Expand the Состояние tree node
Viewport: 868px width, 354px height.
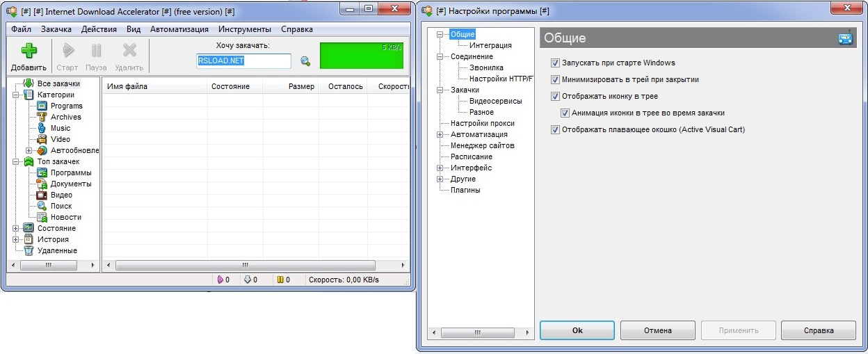click(16, 228)
